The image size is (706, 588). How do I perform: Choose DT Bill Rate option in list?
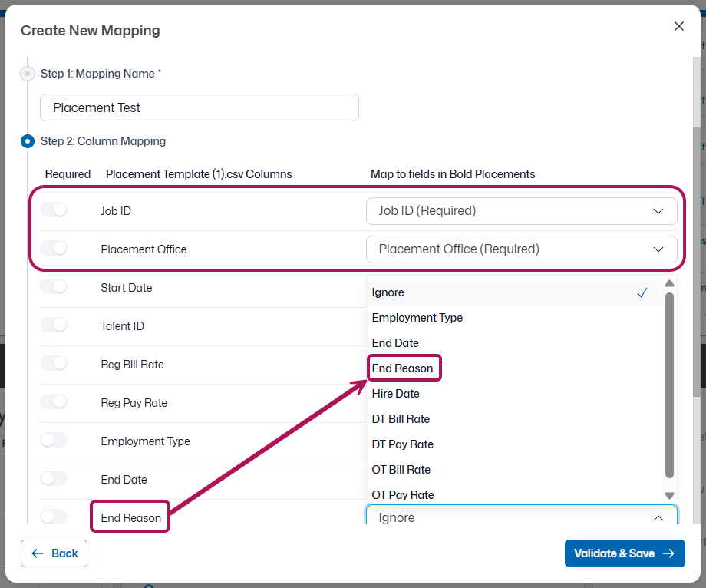click(x=515, y=419)
